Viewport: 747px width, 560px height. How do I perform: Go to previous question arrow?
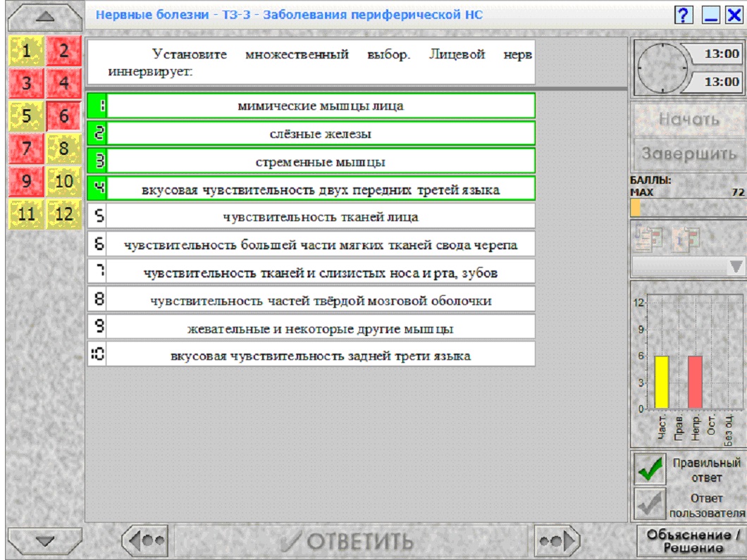tap(145, 541)
